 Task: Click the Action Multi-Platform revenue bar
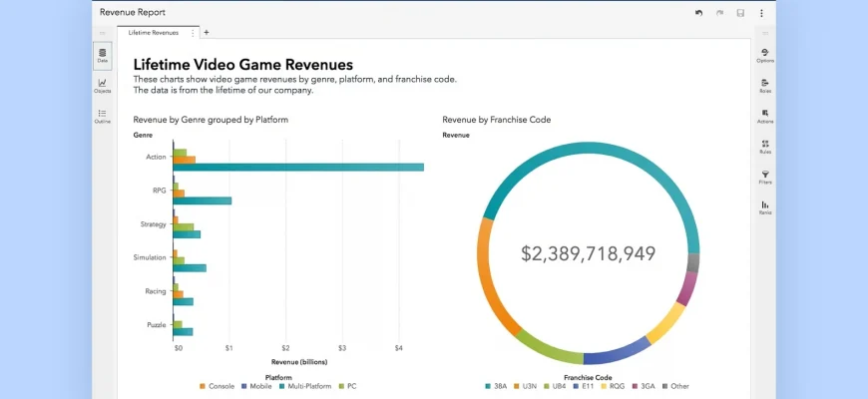[297, 167]
